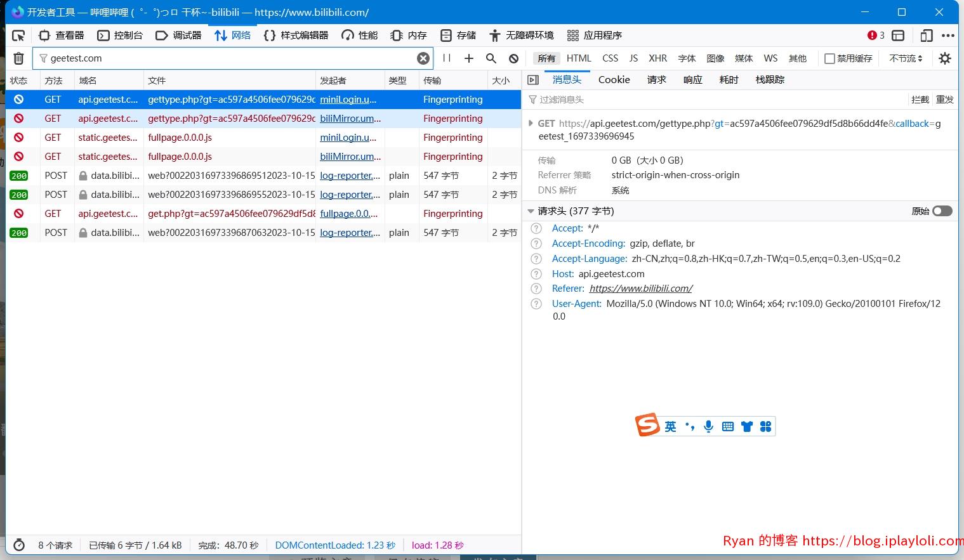
Task: Open the devtools three-dot menu
Action: pyautogui.click(x=948, y=36)
